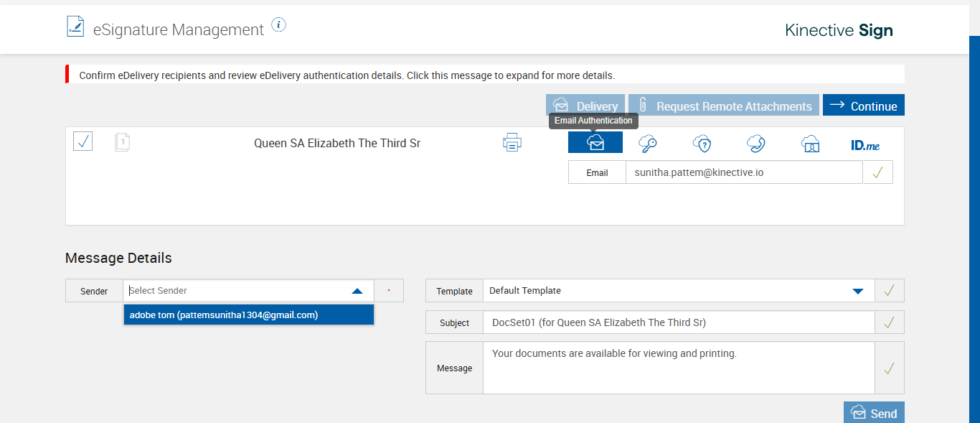Viewport: 980px width, 423px height.
Task: Open the info icon beside eSignature Management
Action: 279,25
